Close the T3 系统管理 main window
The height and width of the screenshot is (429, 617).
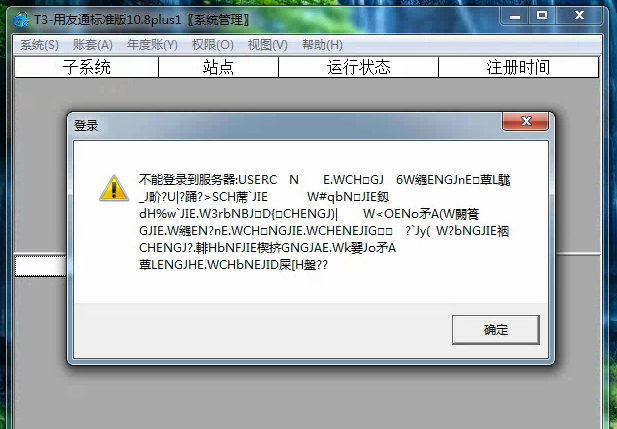click(579, 16)
